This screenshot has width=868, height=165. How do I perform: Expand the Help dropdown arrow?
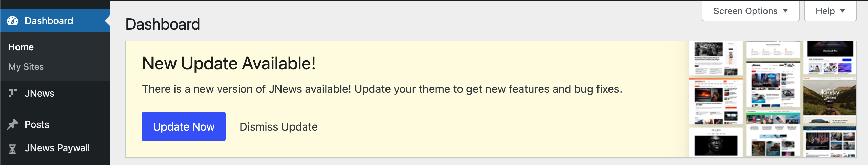[x=843, y=11]
